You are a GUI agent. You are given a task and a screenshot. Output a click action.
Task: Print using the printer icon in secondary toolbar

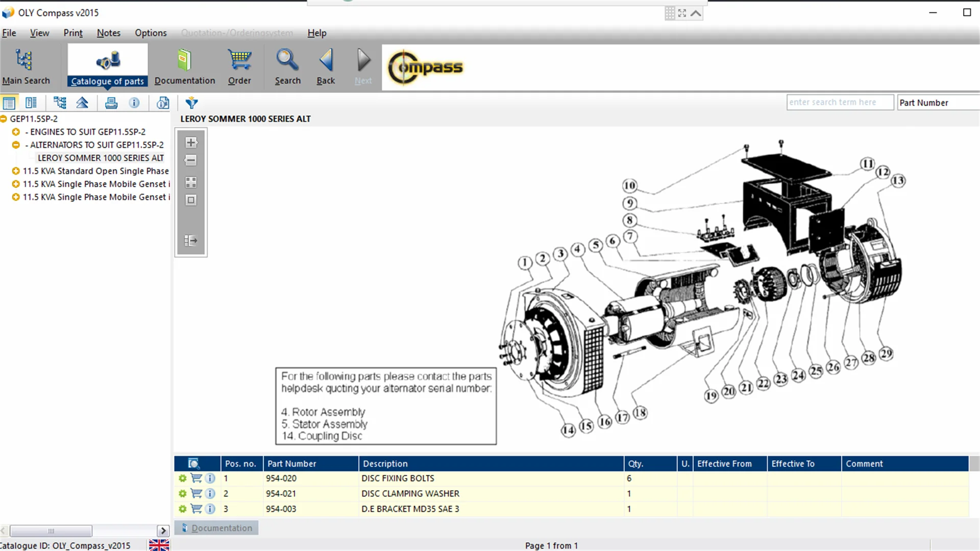[111, 103]
